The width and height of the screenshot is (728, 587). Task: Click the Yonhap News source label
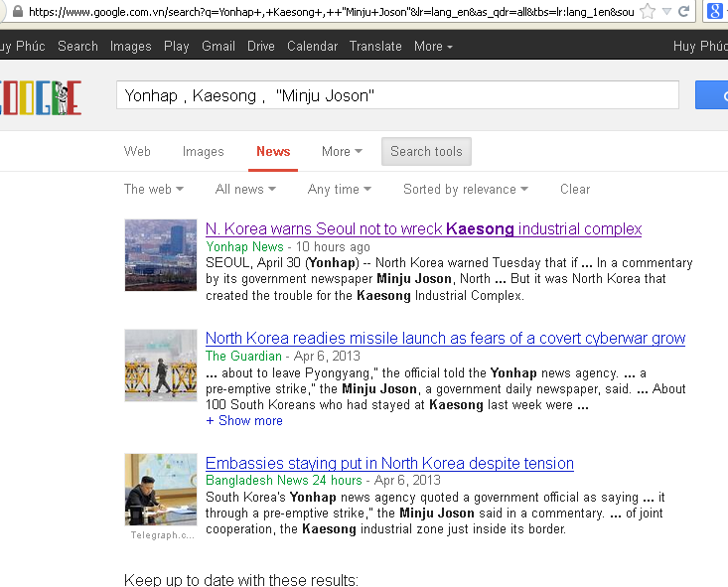pos(244,246)
